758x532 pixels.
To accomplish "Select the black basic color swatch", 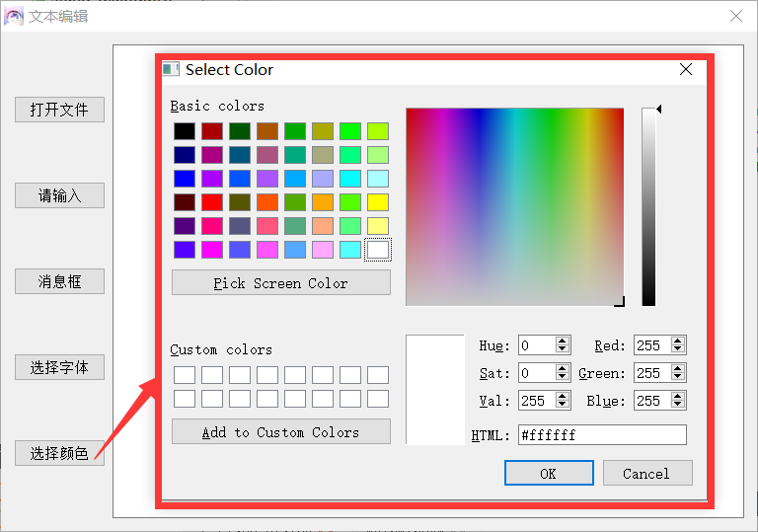I will pos(185,131).
